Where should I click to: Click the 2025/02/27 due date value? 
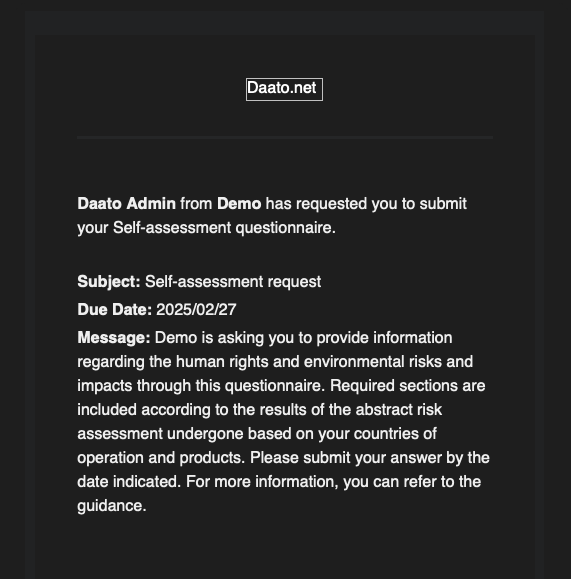pos(196,309)
